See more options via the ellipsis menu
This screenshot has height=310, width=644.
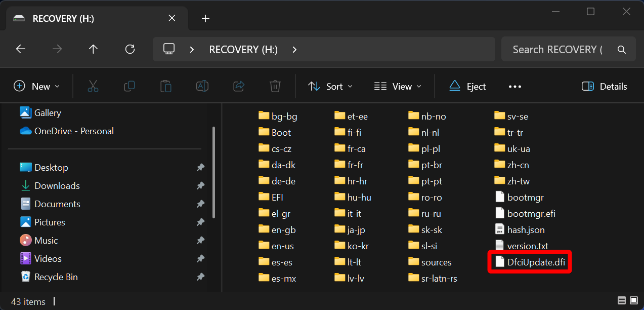[514, 86]
